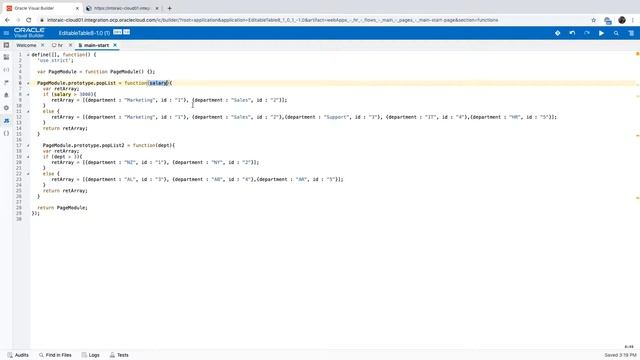Click line number 30 in the gutter
Image resolution: width=640 pixels, height=360 pixels.
coord(20,219)
